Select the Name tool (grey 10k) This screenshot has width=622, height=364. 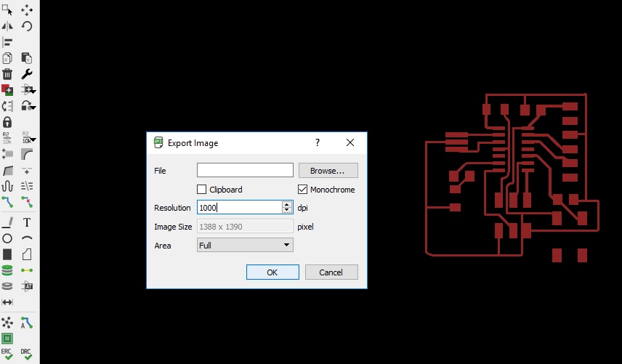(x=7, y=138)
